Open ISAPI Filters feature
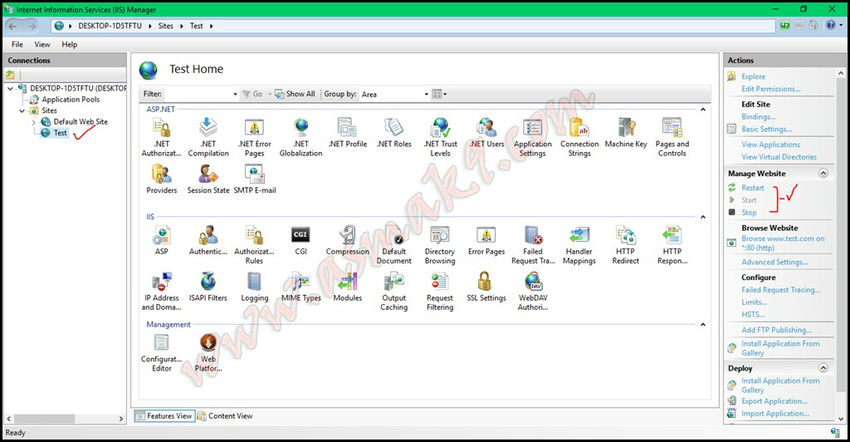850x442 pixels. pyautogui.click(x=208, y=287)
